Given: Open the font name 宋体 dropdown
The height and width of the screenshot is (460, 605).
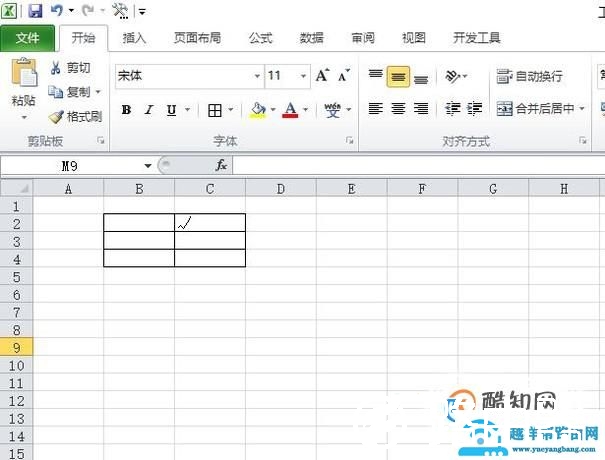Looking at the screenshot, I should (257, 76).
